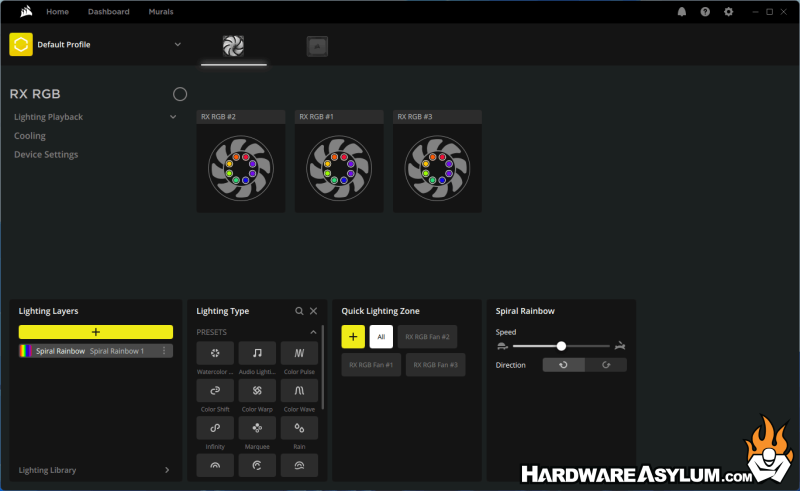Open Lighting Library arrow
The width and height of the screenshot is (800, 491).
coord(167,470)
